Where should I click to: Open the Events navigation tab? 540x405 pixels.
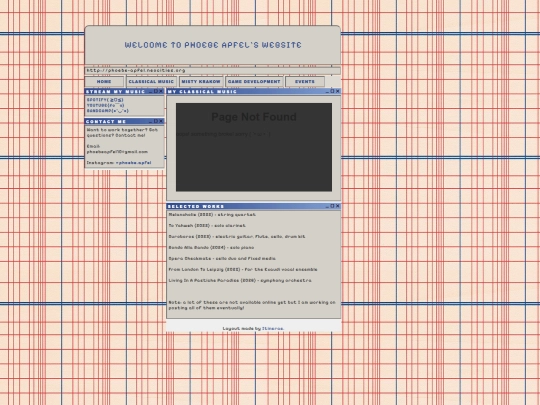(x=305, y=82)
